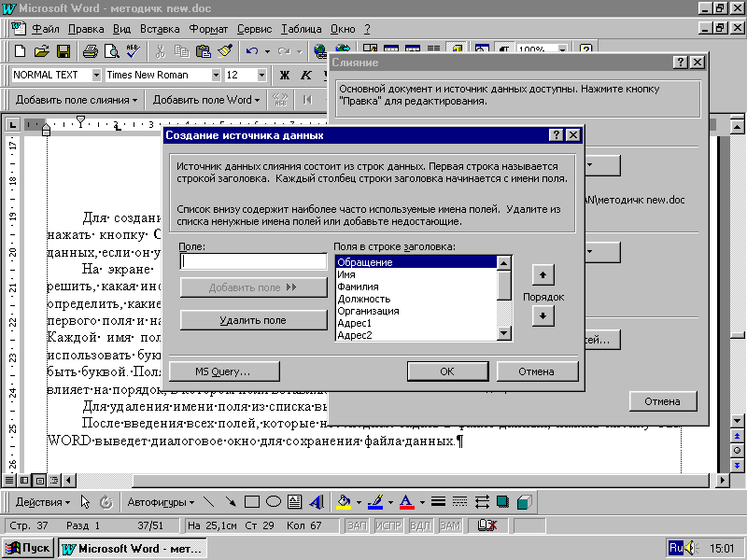Click the First record navigation icon

307,100
